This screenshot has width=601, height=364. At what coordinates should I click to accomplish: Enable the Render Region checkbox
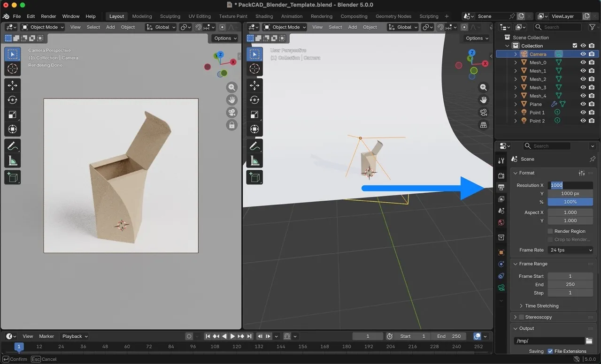click(x=550, y=231)
